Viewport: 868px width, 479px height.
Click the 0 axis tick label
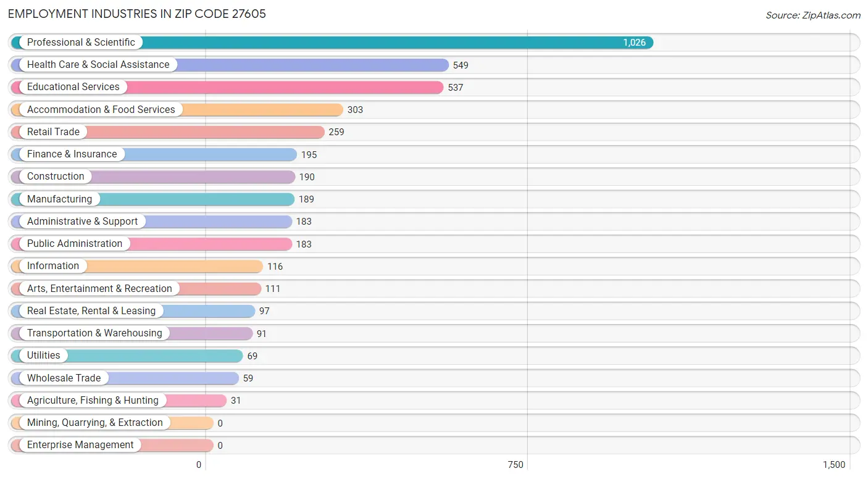click(199, 465)
